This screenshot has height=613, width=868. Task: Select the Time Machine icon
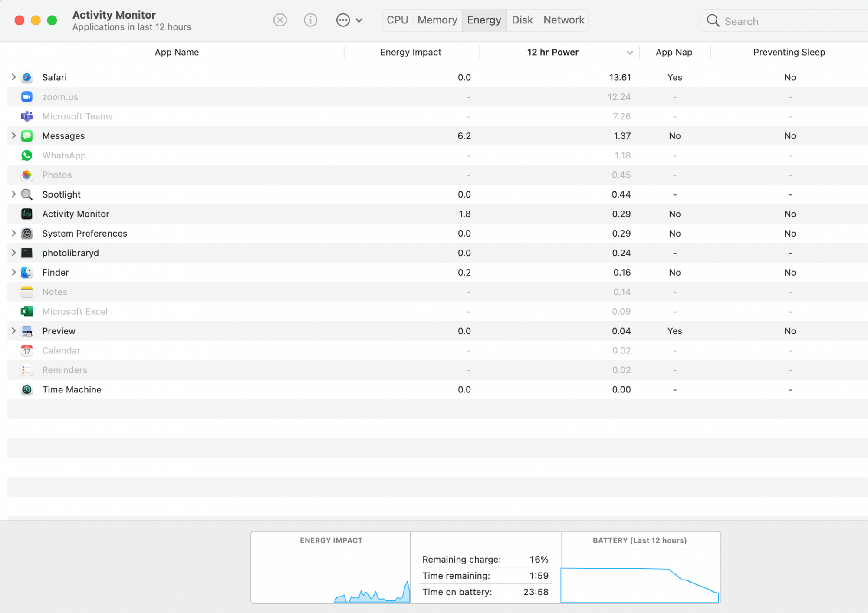tap(27, 389)
